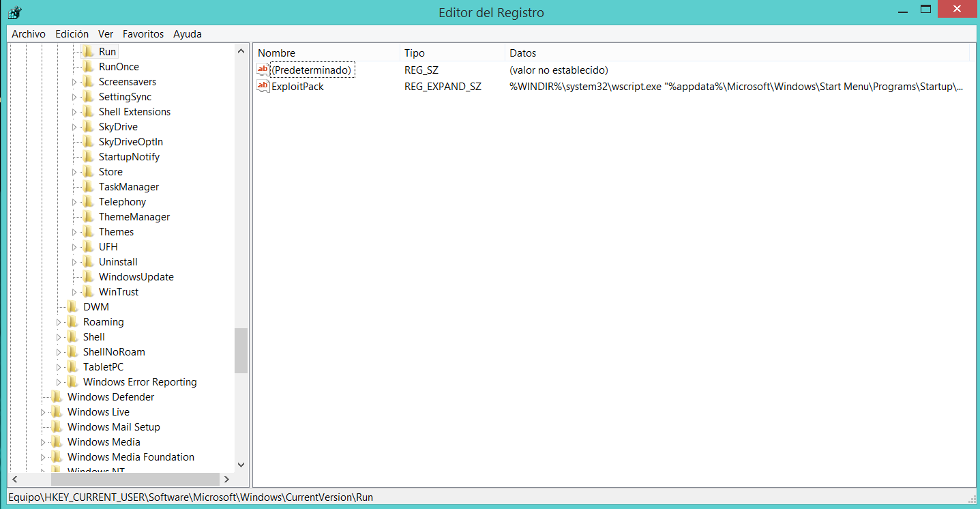Screen dimensions: 980x509
Task: Click the RunOnce folder icon
Action: (x=88, y=67)
